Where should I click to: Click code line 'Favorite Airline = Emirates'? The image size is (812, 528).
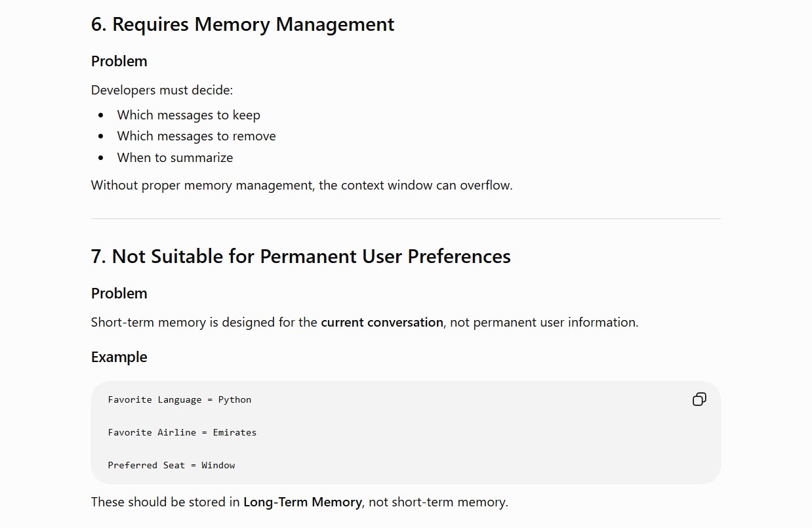tap(182, 432)
